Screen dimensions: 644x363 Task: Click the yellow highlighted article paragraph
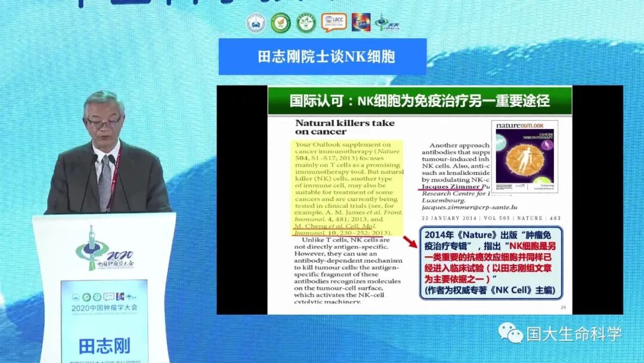tap(348, 188)
